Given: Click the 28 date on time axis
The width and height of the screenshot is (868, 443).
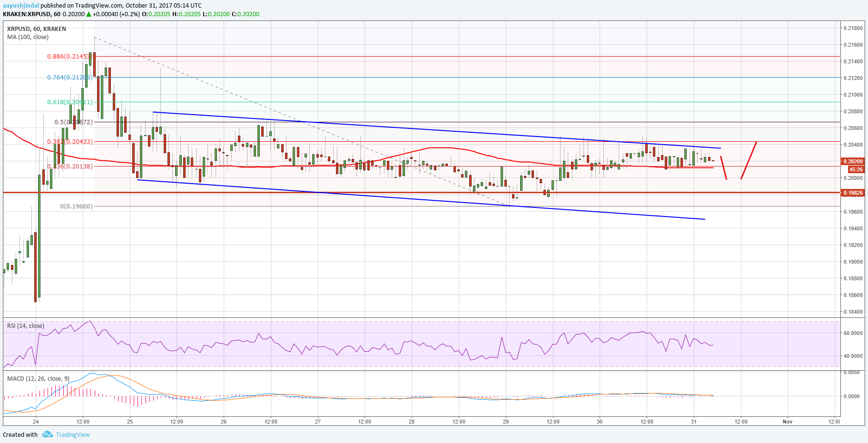Looking at the screenshot, I should point(412,422).
